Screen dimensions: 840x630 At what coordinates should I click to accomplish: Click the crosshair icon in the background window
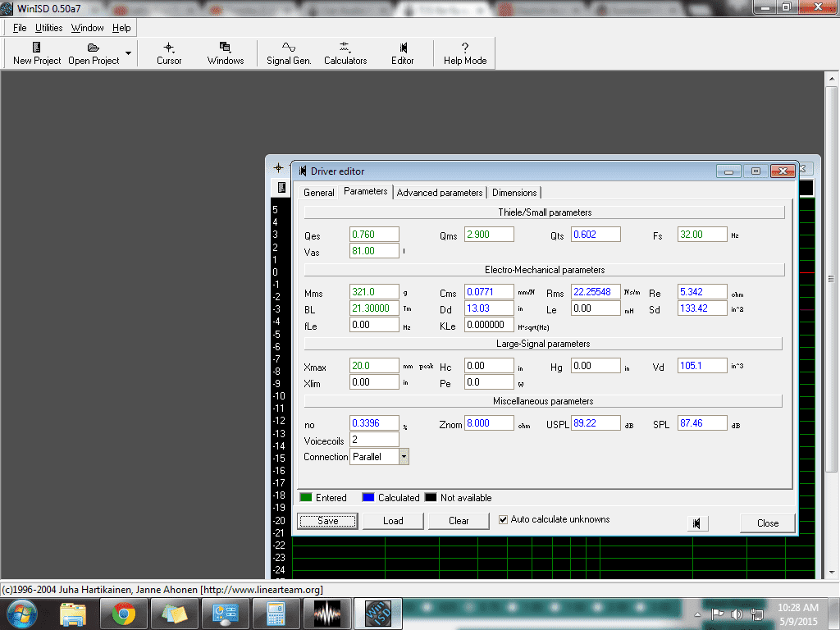279,167
